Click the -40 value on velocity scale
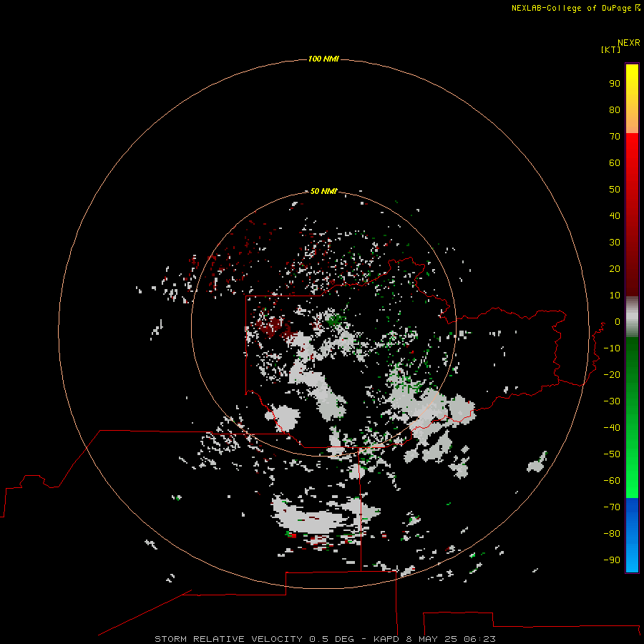The image size is (644, 644). (612, 428)
